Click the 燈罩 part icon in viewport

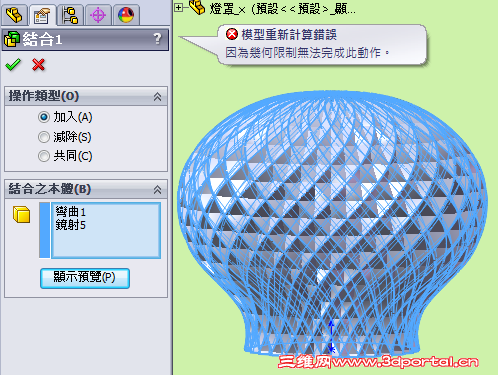(x=197, y=7)
